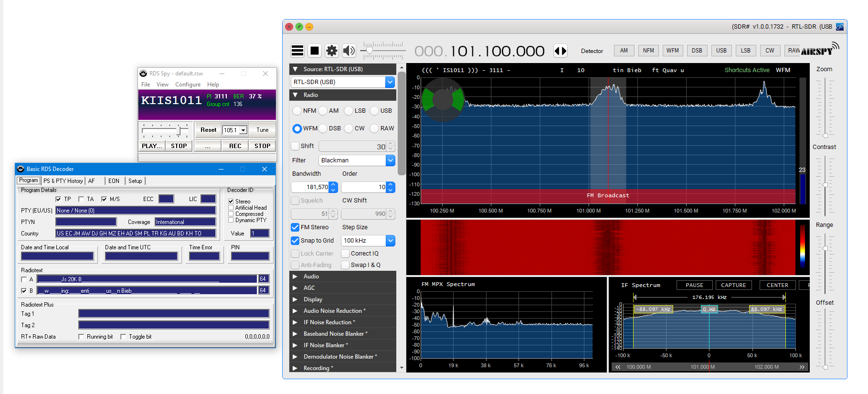Click the Airspy logo in SDR#

pyautogui.click(x=819, y=50)
